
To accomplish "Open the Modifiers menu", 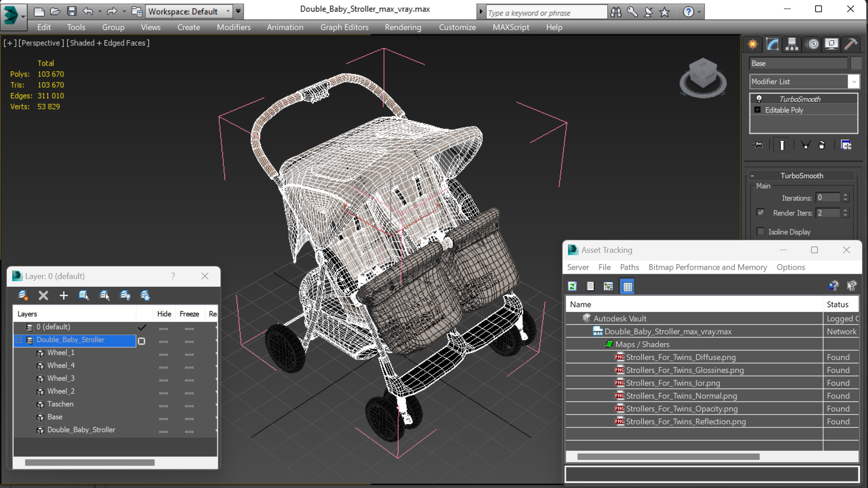I will (234, 27).
